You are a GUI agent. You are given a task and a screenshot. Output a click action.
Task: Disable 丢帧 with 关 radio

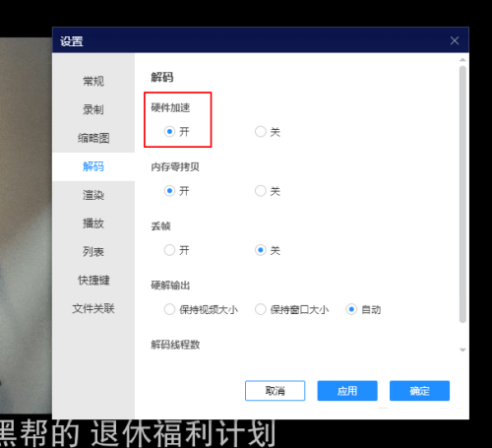click(x=261, y=250)
